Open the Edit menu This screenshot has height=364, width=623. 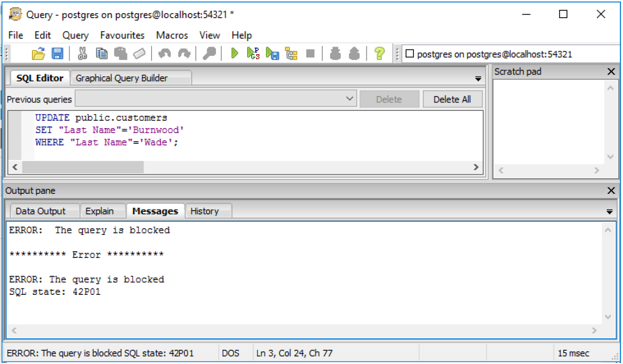[x=43, y=35]
